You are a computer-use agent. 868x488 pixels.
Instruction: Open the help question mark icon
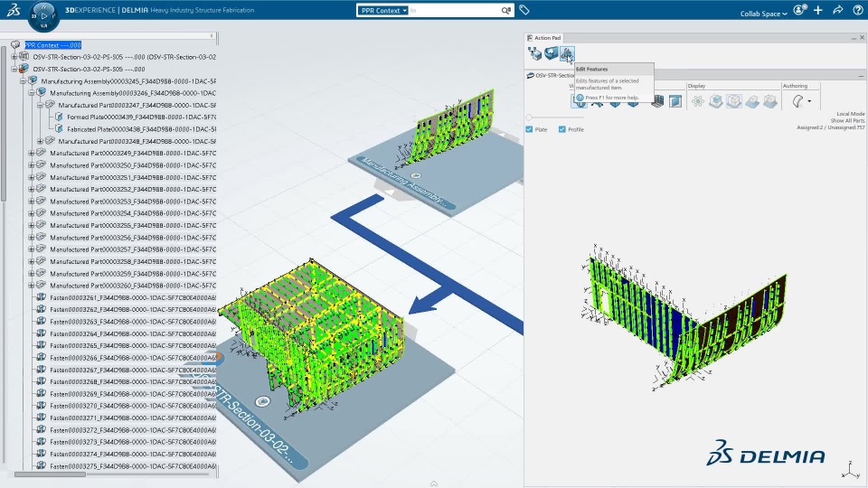tap(858, 10)
